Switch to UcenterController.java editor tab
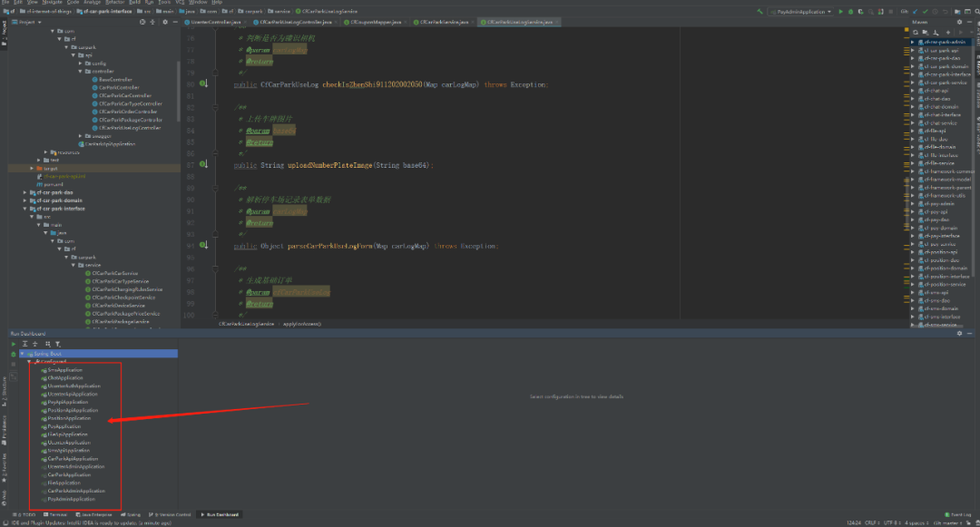The width and height of the screenshot is (980, 527). click(x=216, y=22)
